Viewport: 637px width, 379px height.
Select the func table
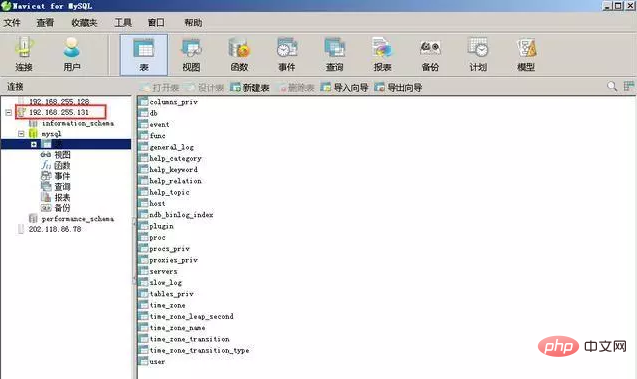(x=157, y=136)
